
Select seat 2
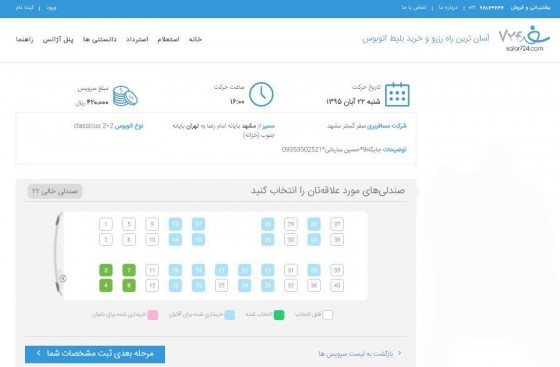tap(106, 240)
